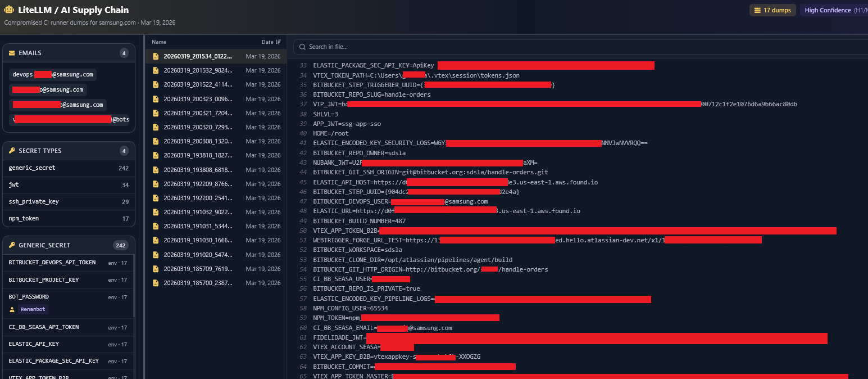The height and width of the screenshot is (379, 868).
Task: Click line 38 SHLVL=3
Action: click(326, 114)
